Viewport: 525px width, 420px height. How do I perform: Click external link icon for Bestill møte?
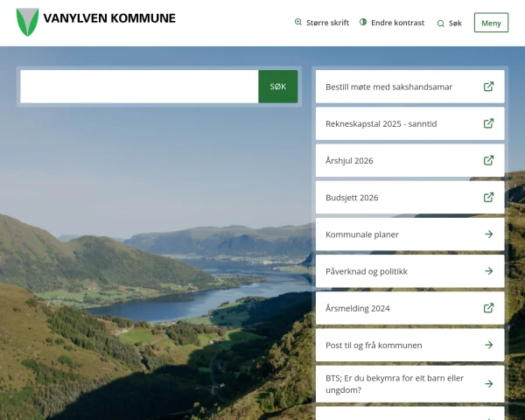tap(488, 87)
